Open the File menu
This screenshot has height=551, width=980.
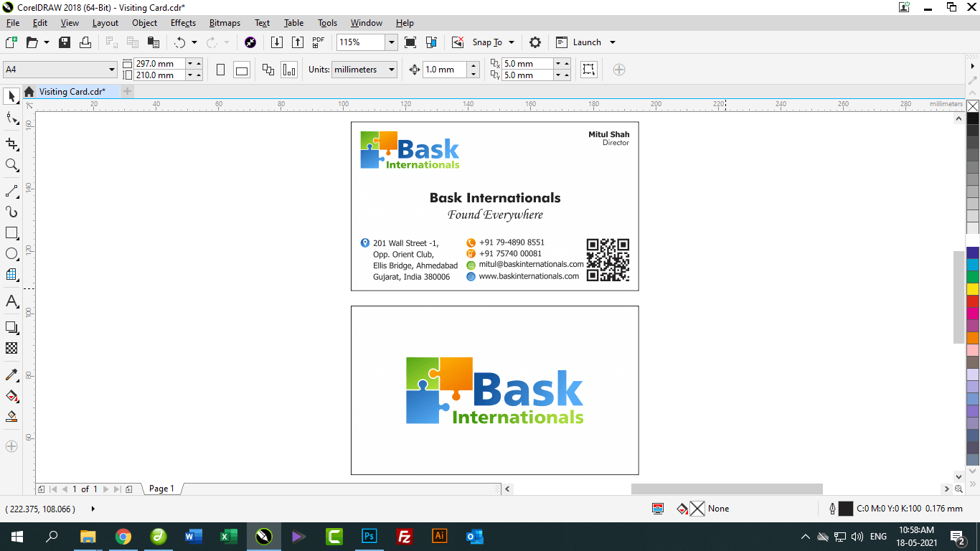point(13,23)
